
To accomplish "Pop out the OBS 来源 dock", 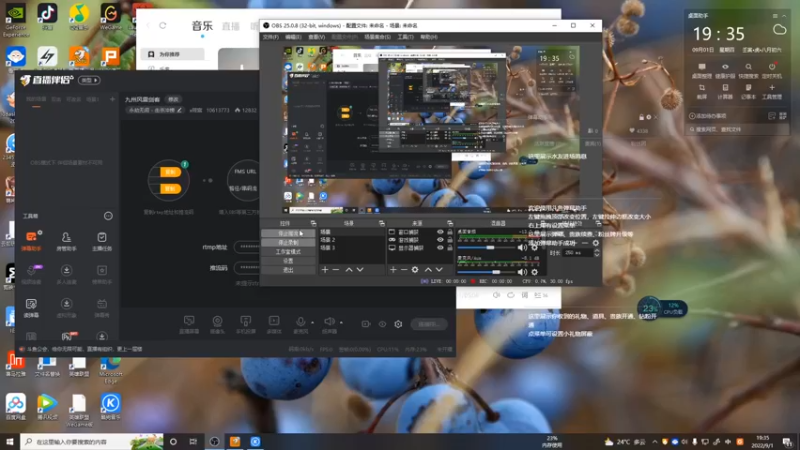I will pyautogui.click(x=450, y=223).
